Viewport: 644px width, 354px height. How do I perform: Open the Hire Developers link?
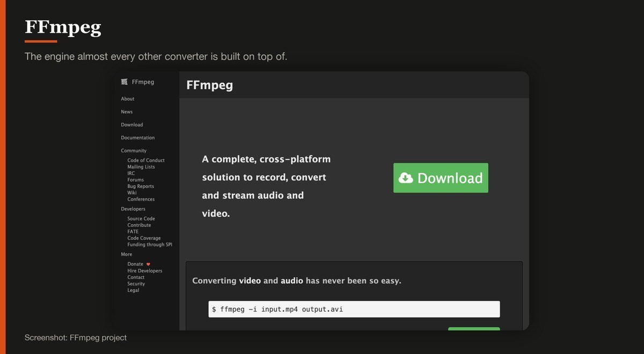click(145, 271)
